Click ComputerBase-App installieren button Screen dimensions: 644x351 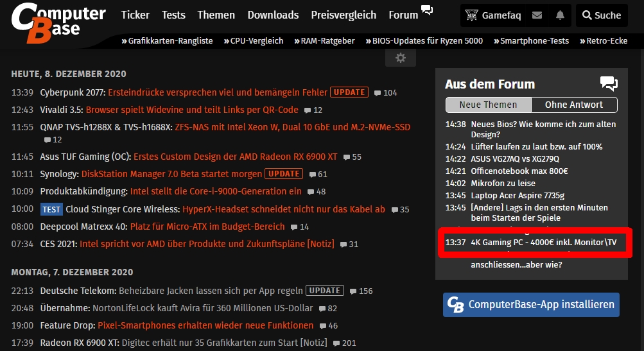click(531, 305)
